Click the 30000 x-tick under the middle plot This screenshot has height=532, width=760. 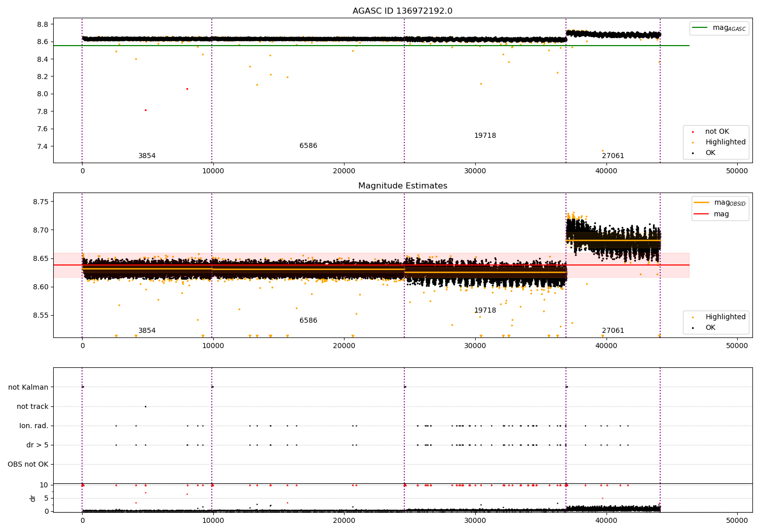tap(475, 346)
